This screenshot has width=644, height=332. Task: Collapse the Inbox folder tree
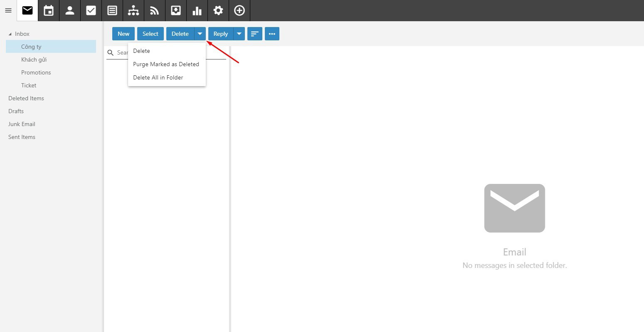[x=10, y=34]
